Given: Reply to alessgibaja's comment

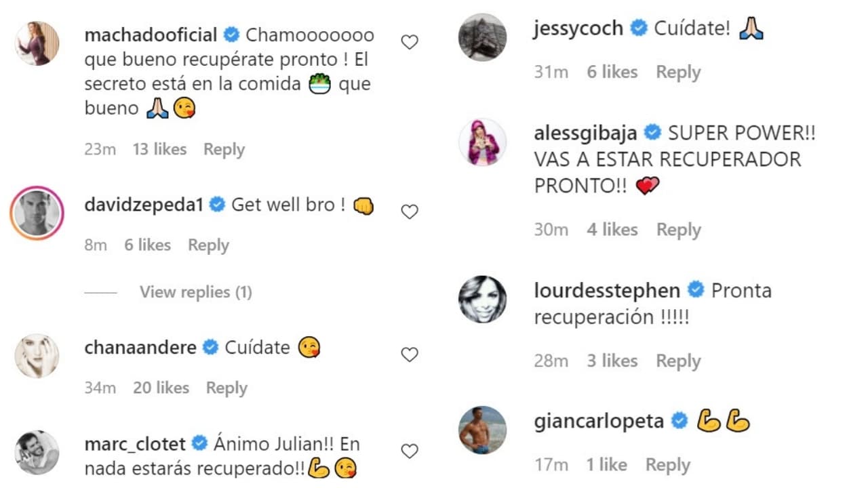Looking at the screenshot, I should pyautogui.click(x=678, y=229).
